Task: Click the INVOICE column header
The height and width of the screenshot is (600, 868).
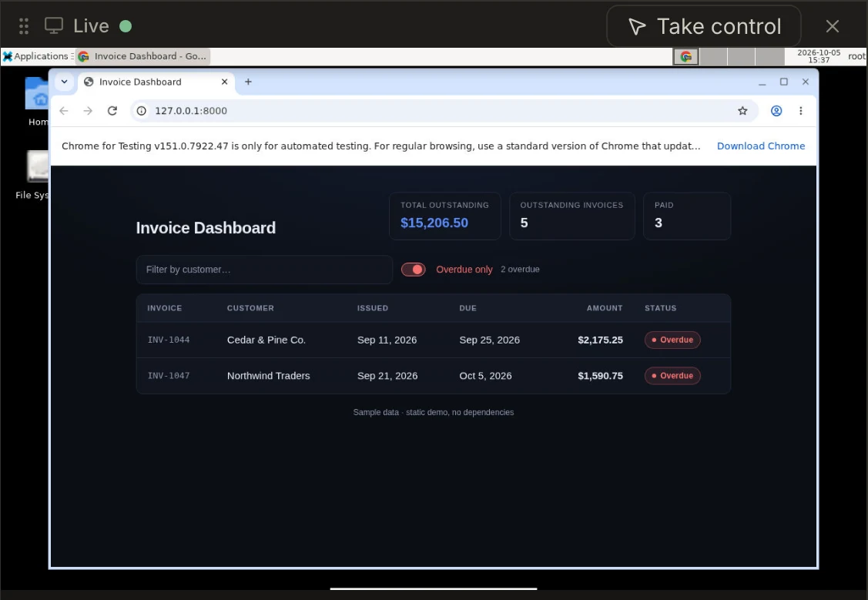Action: coord(164,308)
